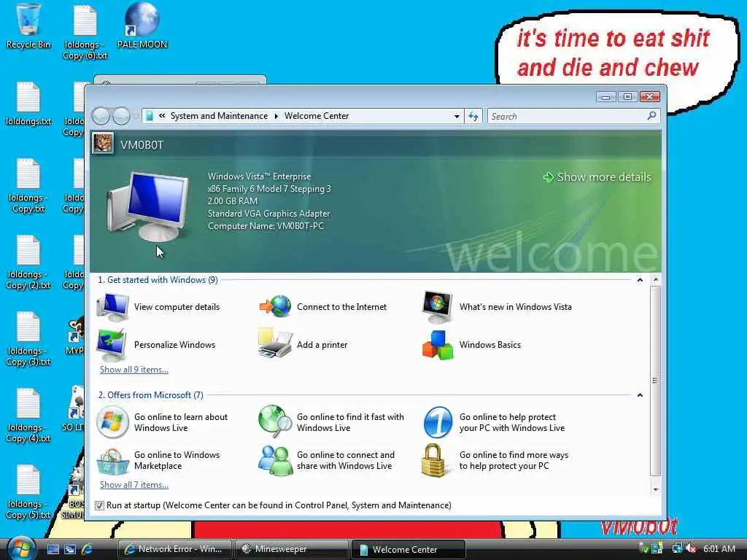The height and width of the screenshot is (560, 747).
Task: Click the Start orb button
Action: [x=20, y=548]
